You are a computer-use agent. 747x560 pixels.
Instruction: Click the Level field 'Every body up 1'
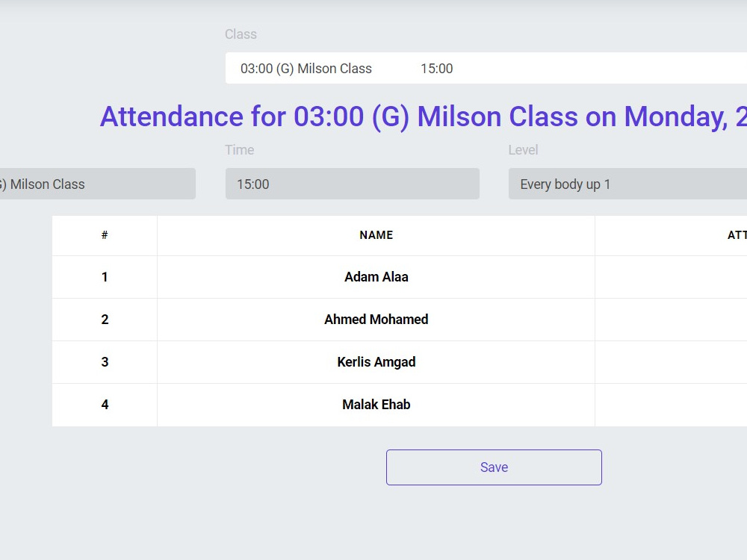[x=627, y=184]
